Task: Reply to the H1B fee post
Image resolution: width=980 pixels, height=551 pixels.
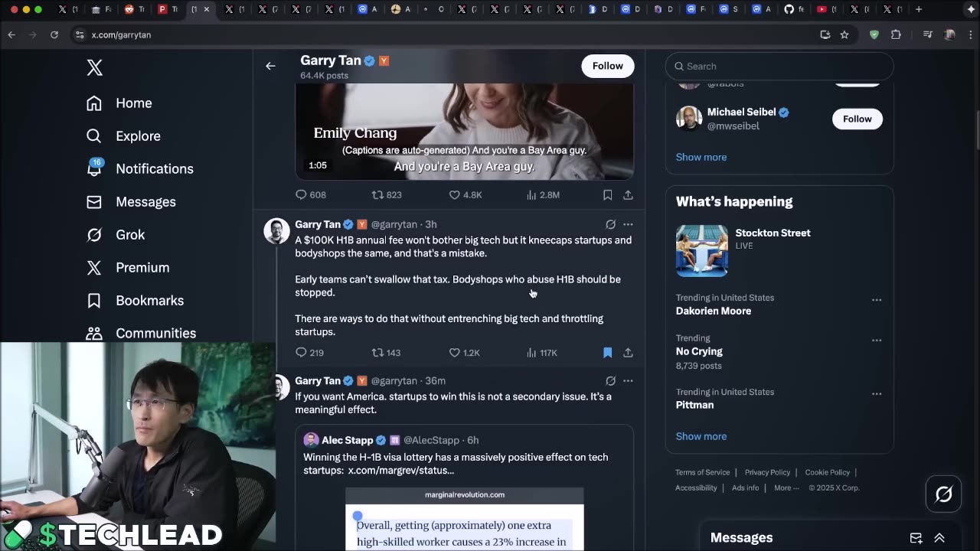Action: tap(309, 353)
